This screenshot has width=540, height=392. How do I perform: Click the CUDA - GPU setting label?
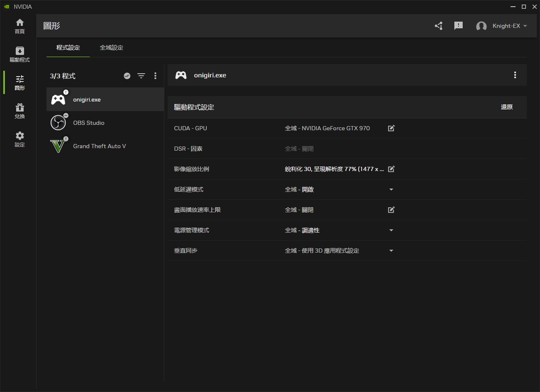(191, 128)
